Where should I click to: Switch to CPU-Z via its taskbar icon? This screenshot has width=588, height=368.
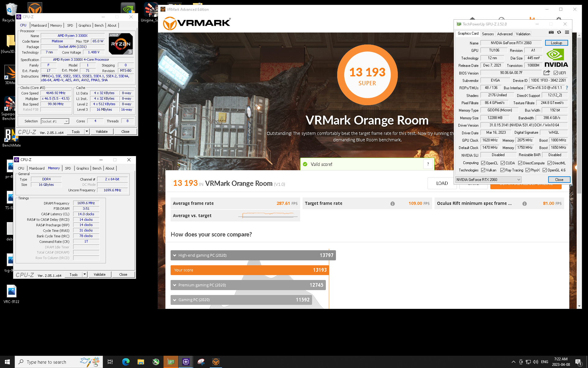186,362
